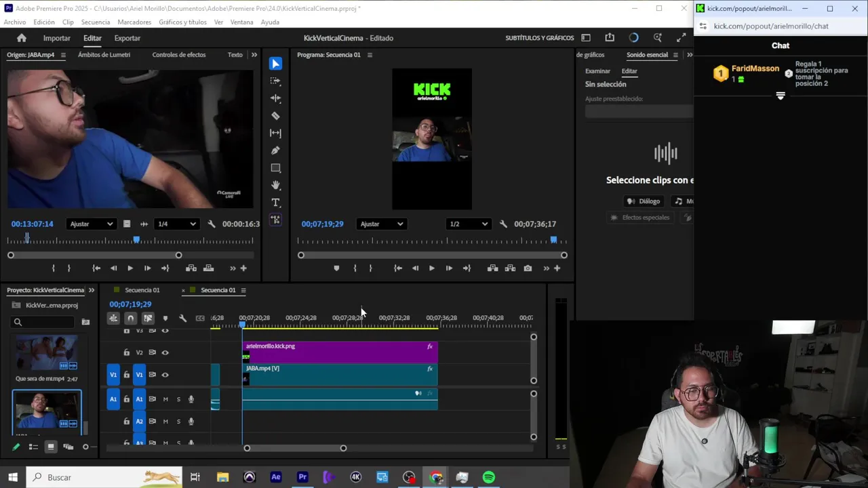Click the JABA.mp4 [V] video clip
This screenshot has width=868, height=488.
(x=340, y=375)
